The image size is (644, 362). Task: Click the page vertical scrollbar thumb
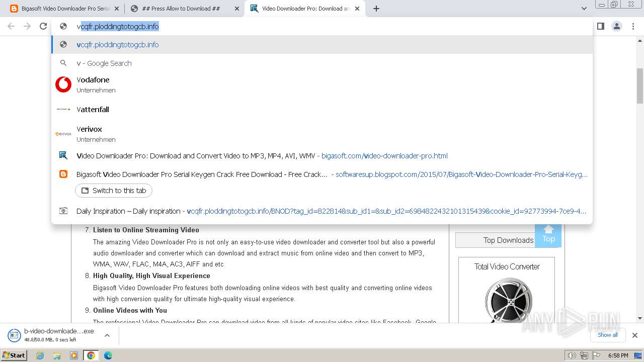click(640, 85)
